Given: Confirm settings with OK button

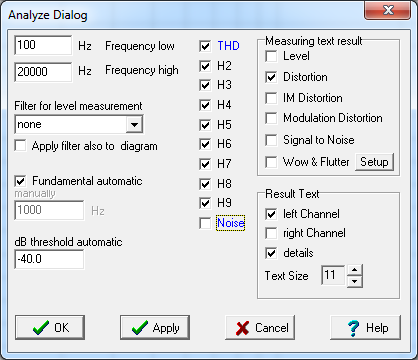Looking at the screenshot, I should click(50, 328).
